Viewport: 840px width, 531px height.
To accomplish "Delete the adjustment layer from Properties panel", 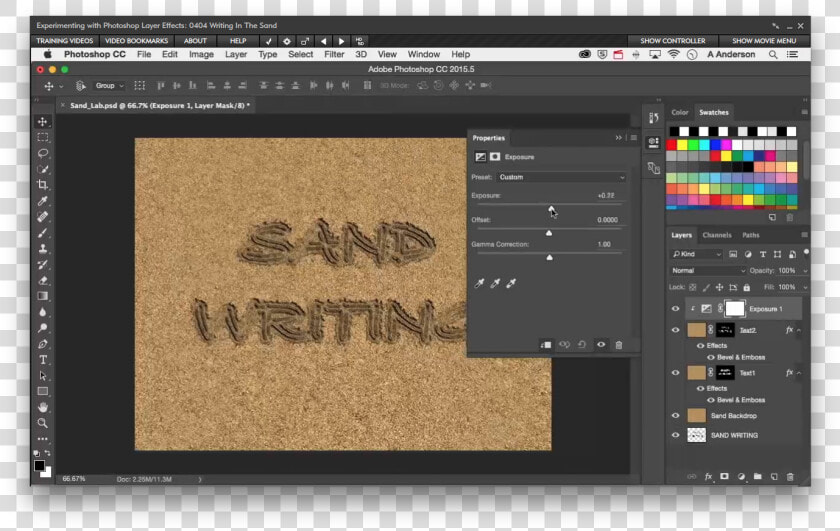I will pyautogui.click(x=619, y=345).
